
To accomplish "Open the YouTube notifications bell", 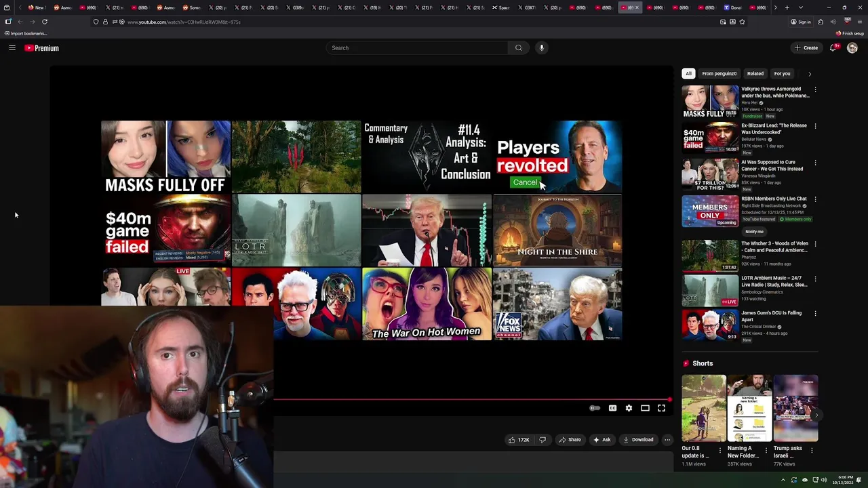I will [x=833, y=47].
